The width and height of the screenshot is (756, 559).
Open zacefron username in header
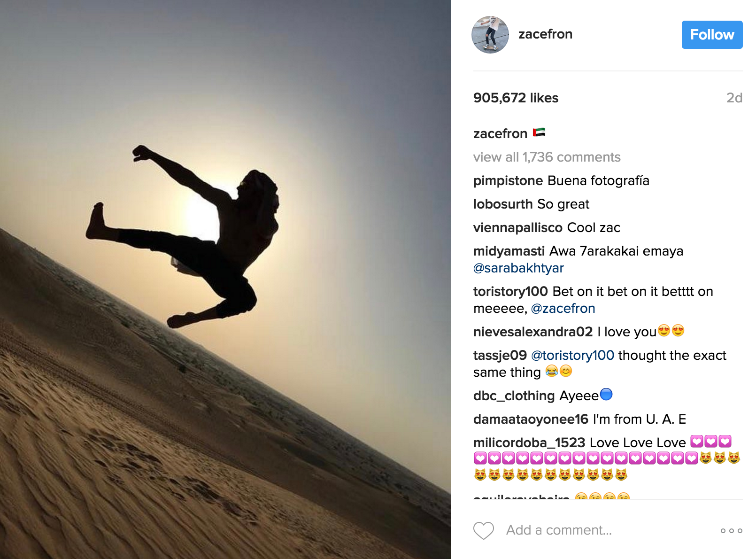(x=545, y=34)
